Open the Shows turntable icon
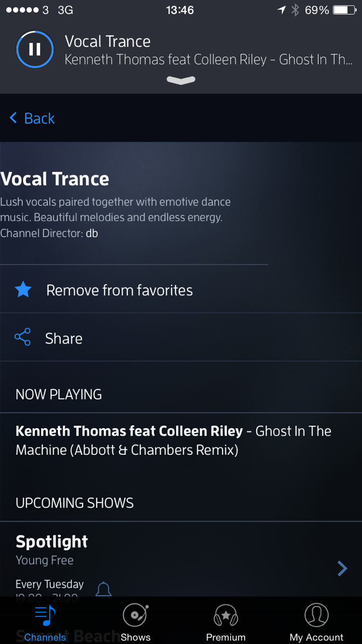362x644 pixels. click(x=135, y=615)
